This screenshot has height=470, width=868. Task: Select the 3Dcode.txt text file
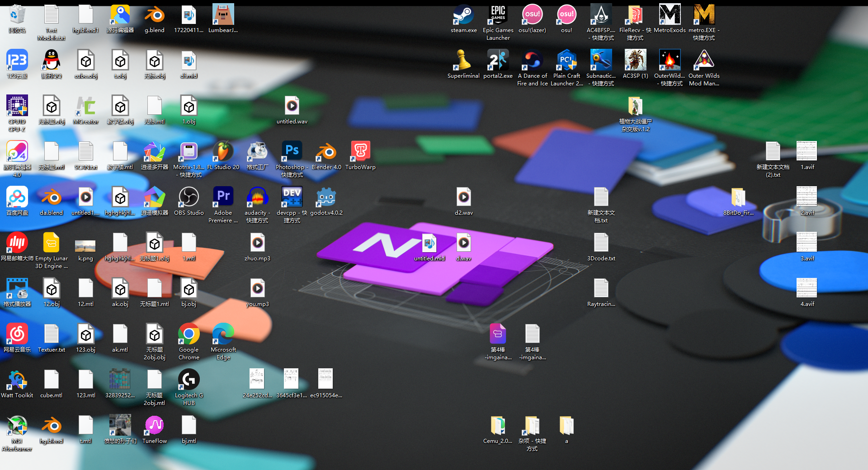coord(601,243)
